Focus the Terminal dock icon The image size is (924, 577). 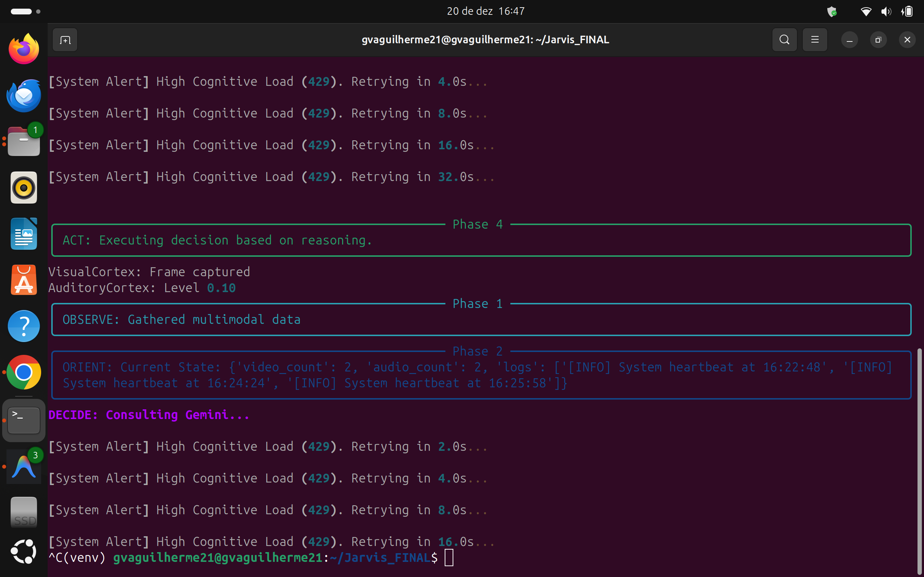coord(24,420)
